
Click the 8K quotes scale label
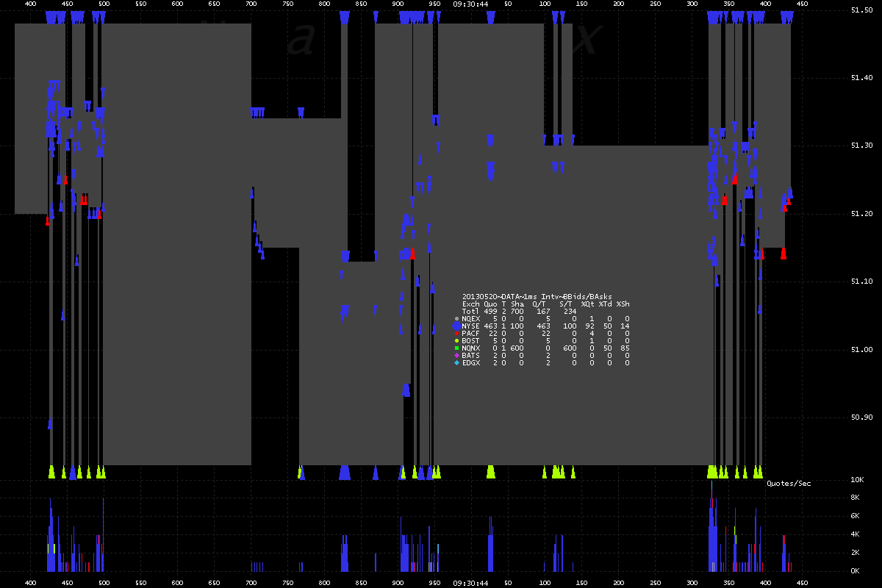click(x=856, y=498)
